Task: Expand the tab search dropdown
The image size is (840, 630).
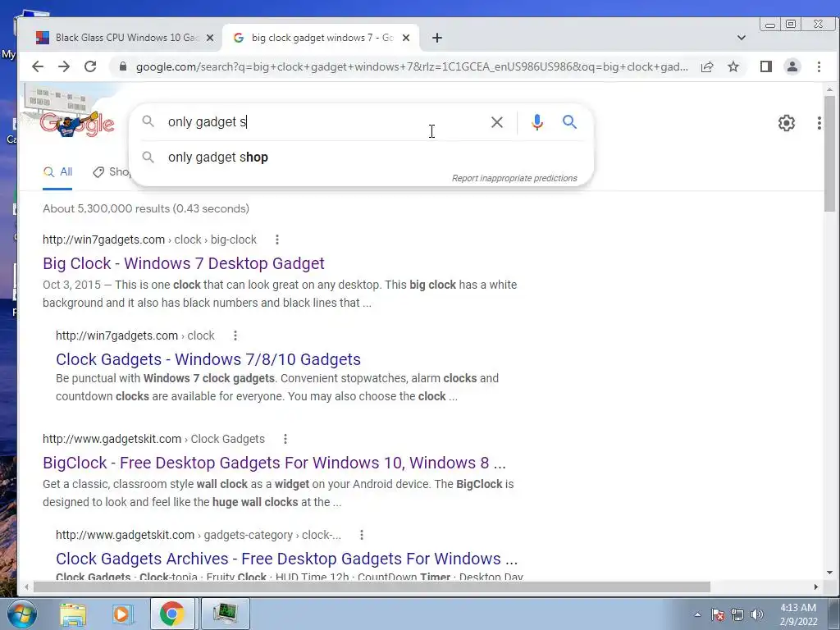Action: pyautogui.click(x=742, y=38)
